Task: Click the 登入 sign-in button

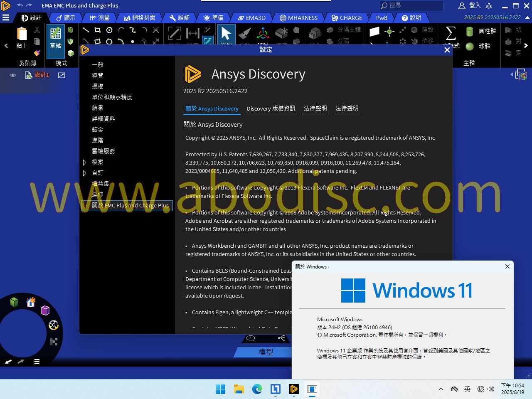Action: [469, 5]
